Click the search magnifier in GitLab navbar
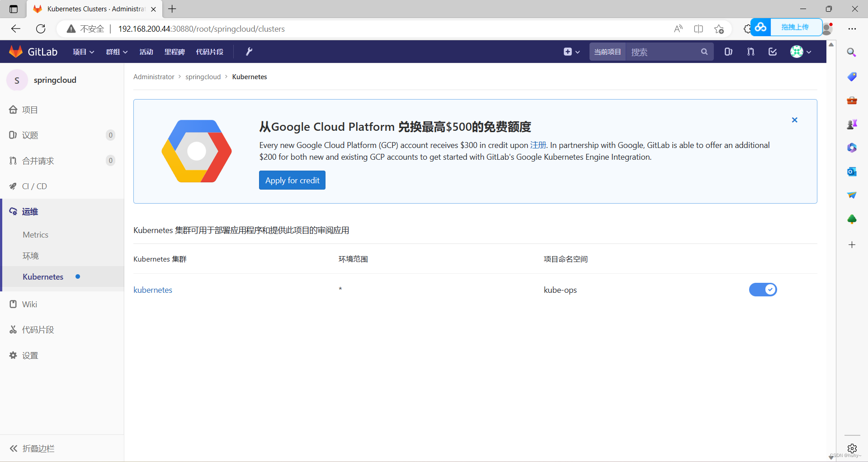The width and height of the screenshot is (868, 462). 704,52
